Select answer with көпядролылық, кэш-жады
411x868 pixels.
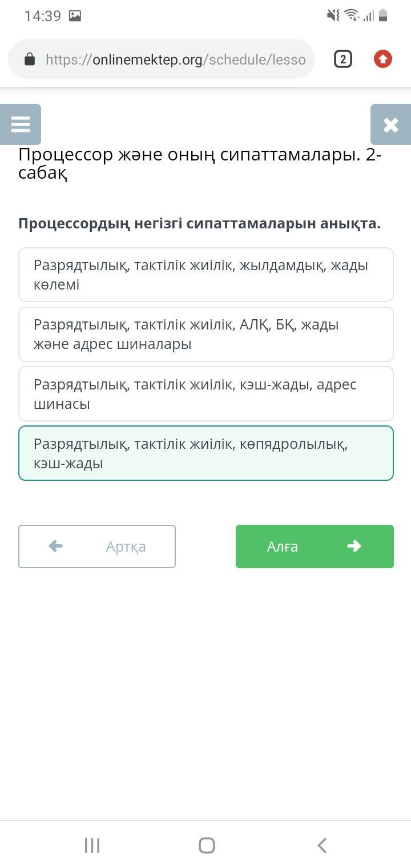205,453
